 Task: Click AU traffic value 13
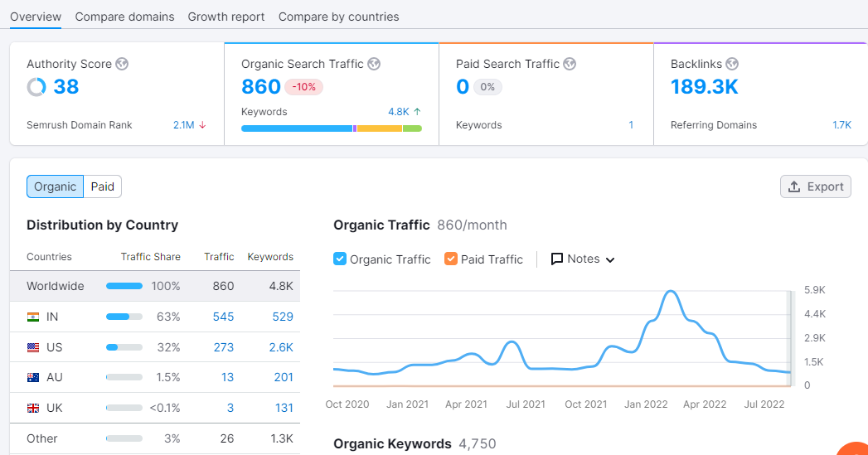click(227, 377)
